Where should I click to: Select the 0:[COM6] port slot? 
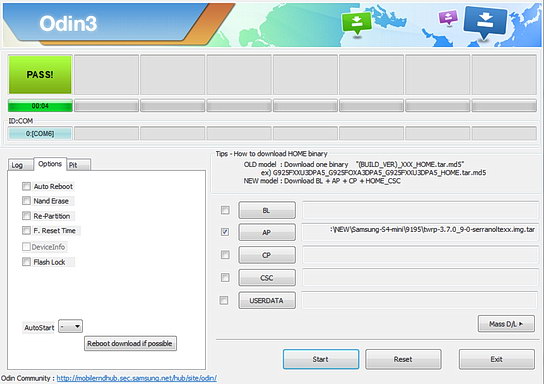click(x=40, y=134)
